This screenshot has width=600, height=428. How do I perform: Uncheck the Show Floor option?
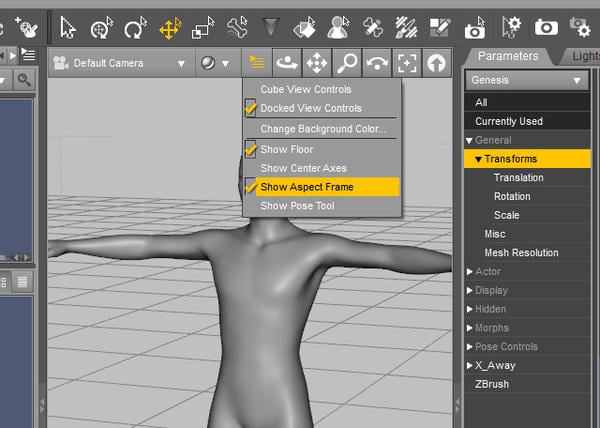coord(287,150)
